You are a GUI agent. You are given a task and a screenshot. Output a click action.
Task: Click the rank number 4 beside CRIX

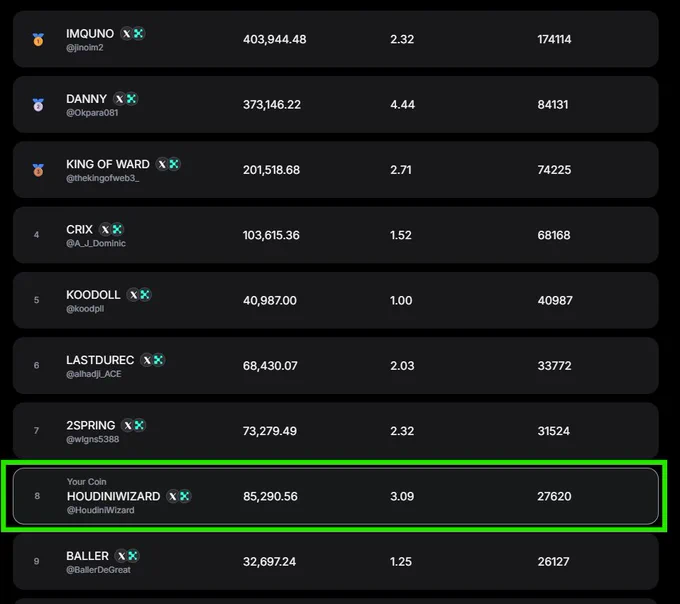(36, 235)
